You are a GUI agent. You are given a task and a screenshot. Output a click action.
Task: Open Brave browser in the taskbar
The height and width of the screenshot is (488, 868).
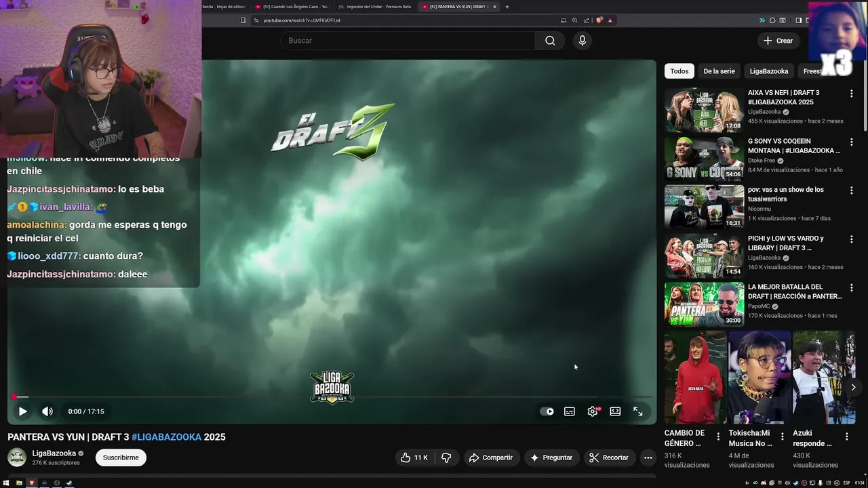(31, 483)
